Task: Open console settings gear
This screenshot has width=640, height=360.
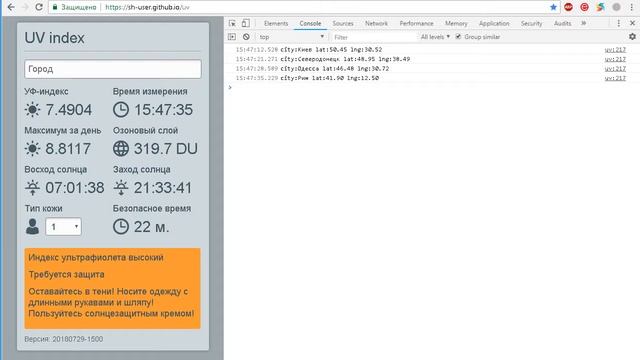Action: (632, 37)
